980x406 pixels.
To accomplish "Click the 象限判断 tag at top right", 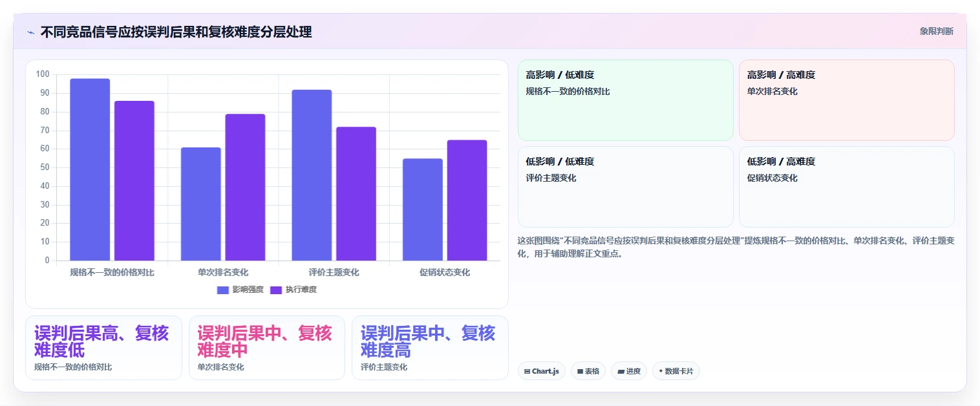I will [x=936, y=31].
